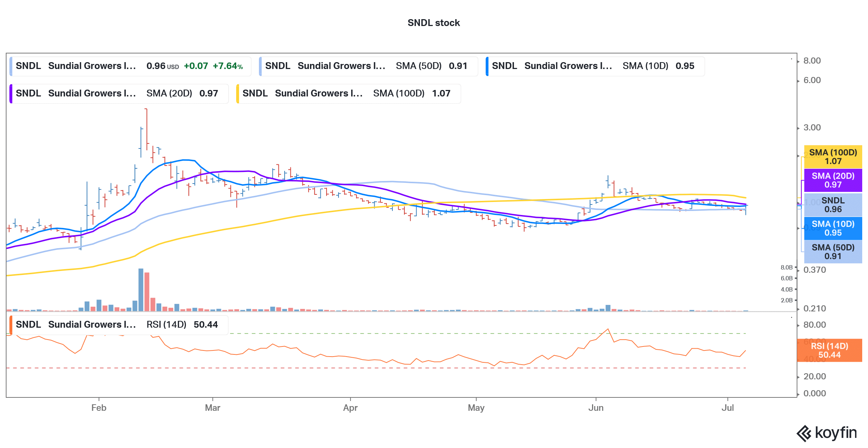Viewport: 868px width, 448px height.
Task: Click the SNDL price legend showing 0.96 USD
Action: [130, 66]
